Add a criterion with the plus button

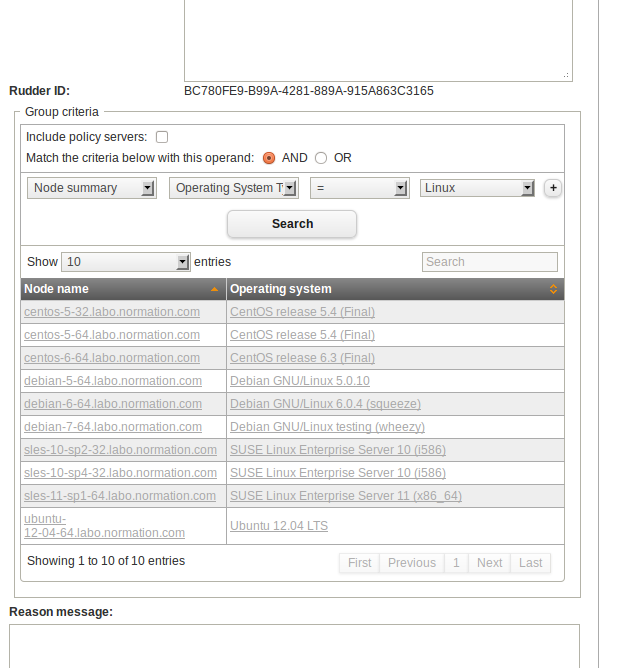pos(553,188)
